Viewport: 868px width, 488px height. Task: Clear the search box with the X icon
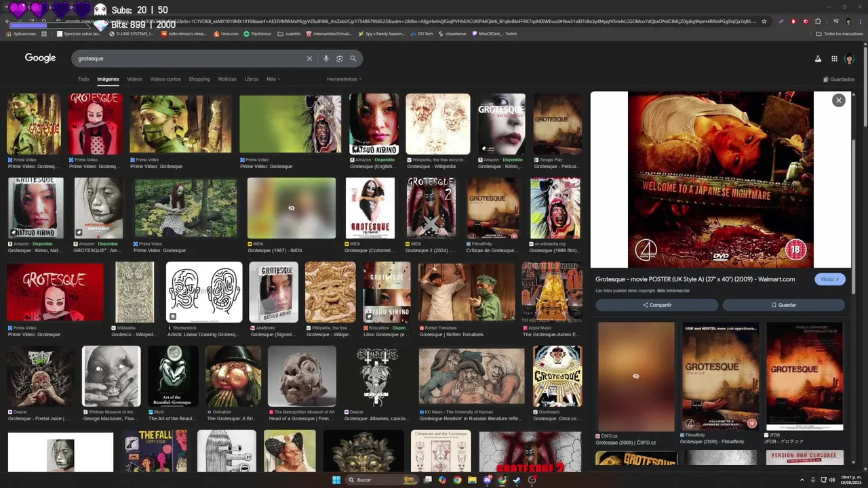tap(309, 58)
